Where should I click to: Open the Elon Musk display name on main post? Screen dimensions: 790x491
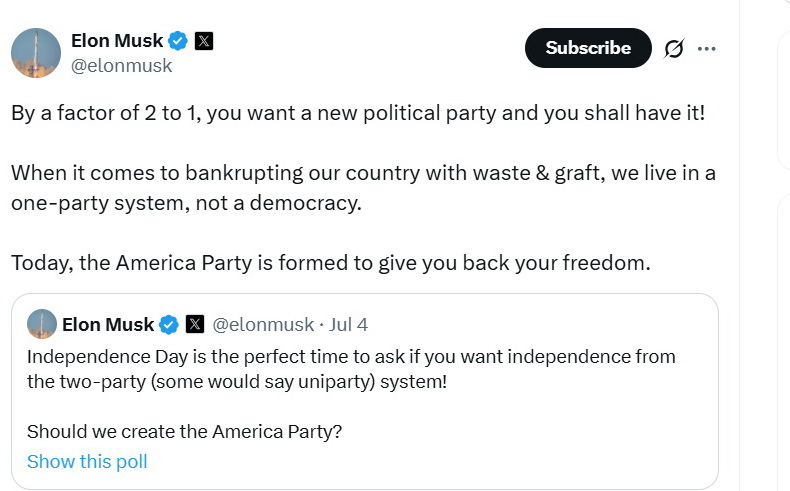(x=116, y=41)
